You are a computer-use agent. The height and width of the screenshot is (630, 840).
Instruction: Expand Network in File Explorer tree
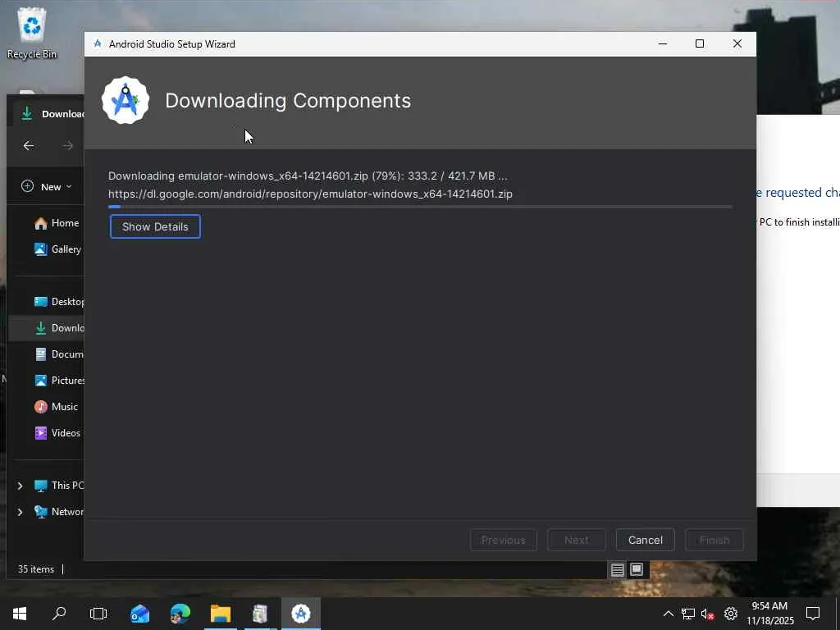point(20,512)
